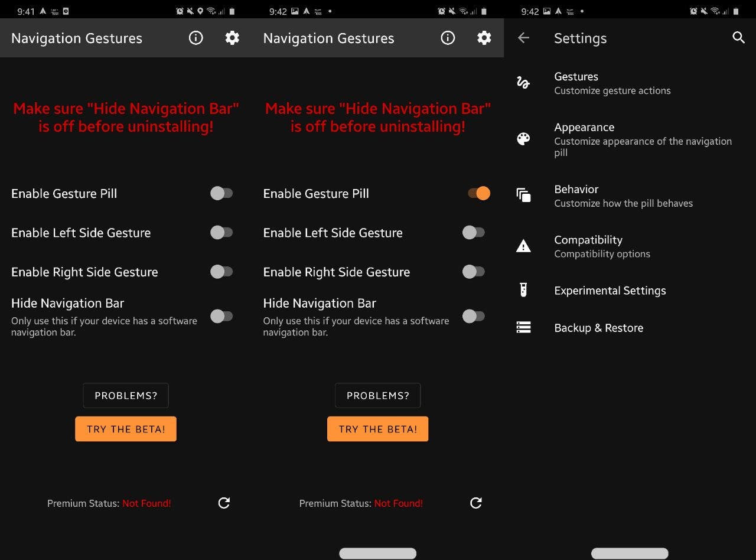Toggle Hide Navigation Bar in middle screen
756x560 pixels.
(473, 317)
